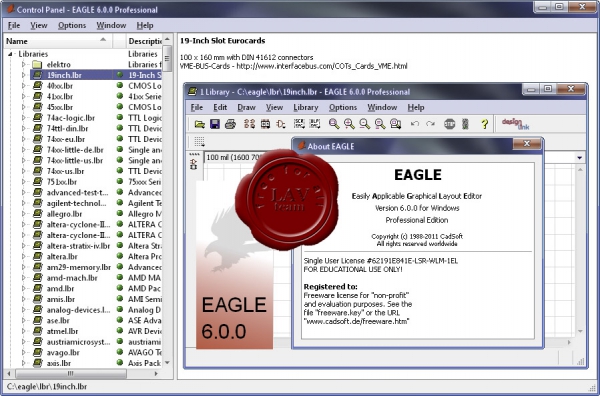Expand the elektro folder node
Viewport: 600px width, 396px height.
(23, 64)
